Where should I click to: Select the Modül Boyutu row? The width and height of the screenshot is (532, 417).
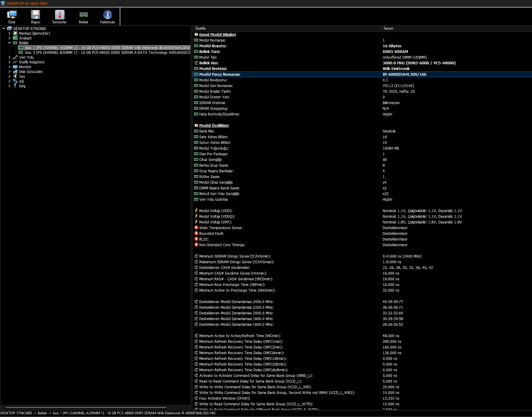362,46
